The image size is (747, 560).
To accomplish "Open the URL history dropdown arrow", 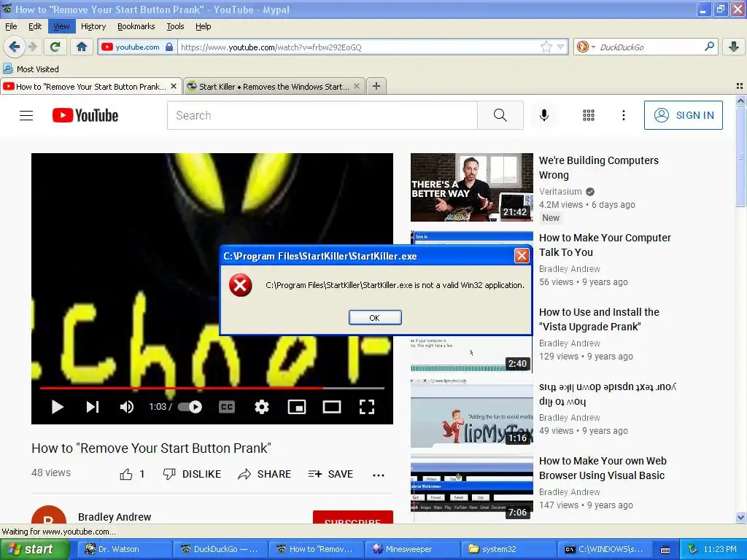I will [x=561, y=47].
